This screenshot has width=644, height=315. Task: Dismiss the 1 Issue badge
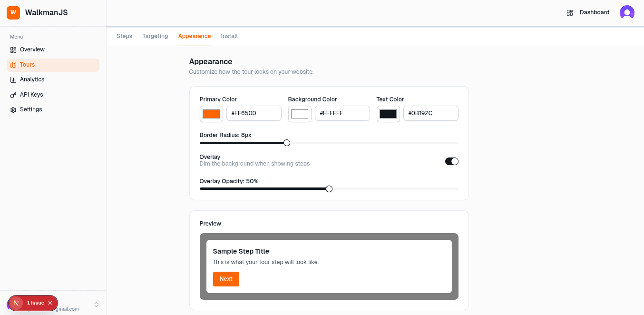pyautogui.click(x=50, y=303)
